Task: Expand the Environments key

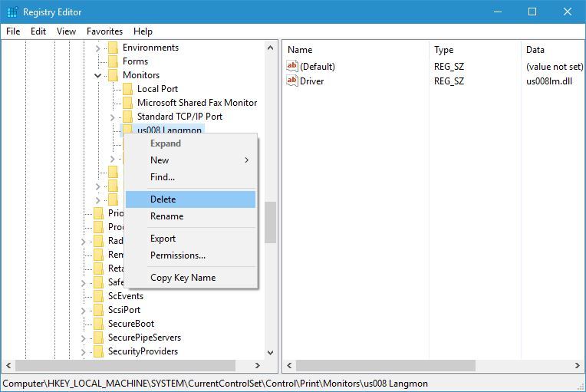Action: 97,48
